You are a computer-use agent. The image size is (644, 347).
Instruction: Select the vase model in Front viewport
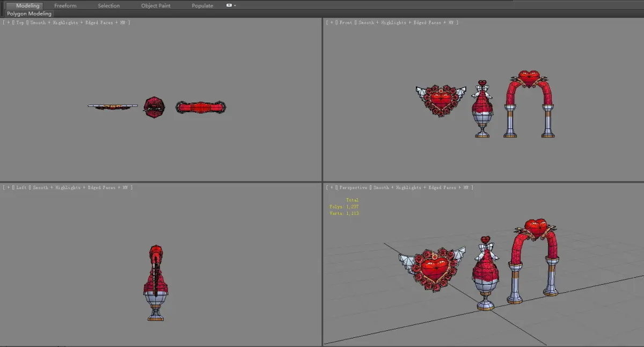coord(482,109)
